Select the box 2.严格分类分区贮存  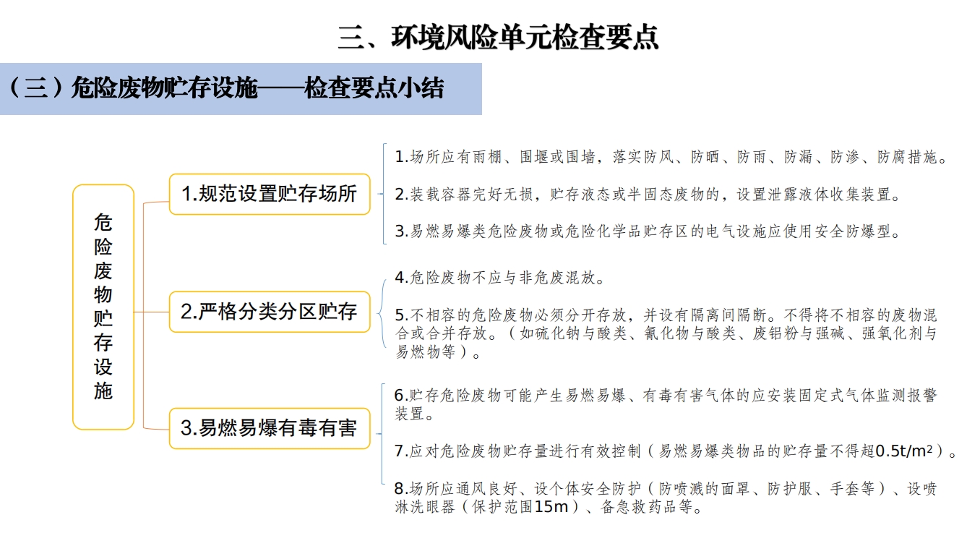tap(270, 312)
